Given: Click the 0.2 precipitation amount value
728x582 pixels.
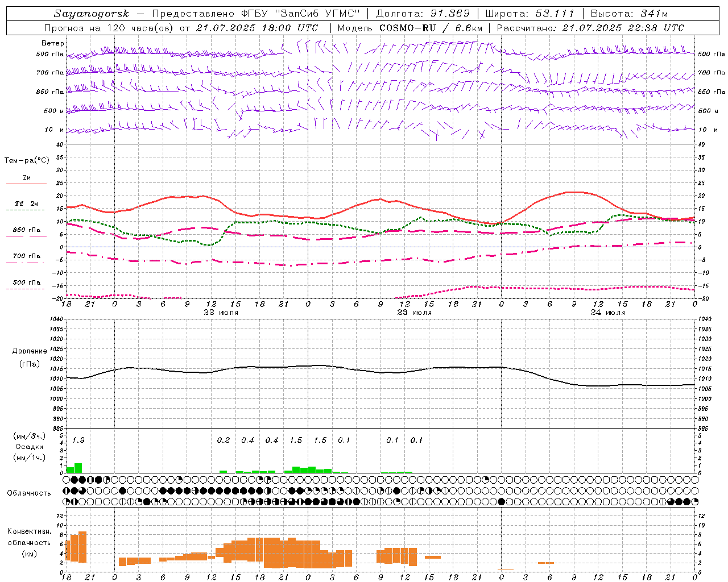Looking at the screenshot, I should pyautogui.click(x=224, y=440).
